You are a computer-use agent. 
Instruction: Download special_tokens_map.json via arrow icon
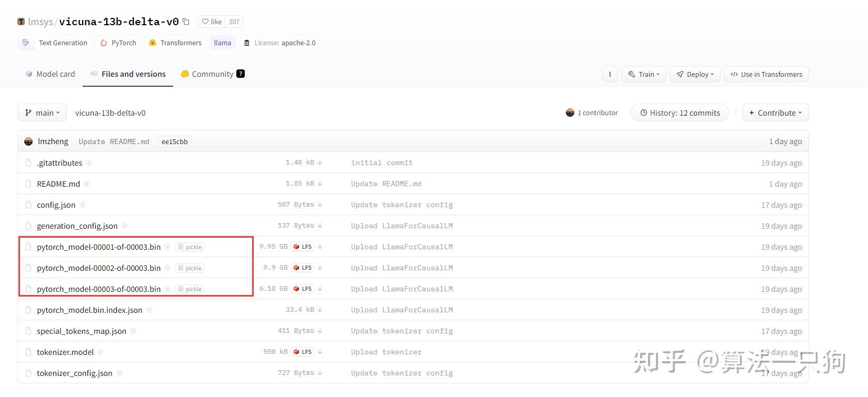click(320, 331)
